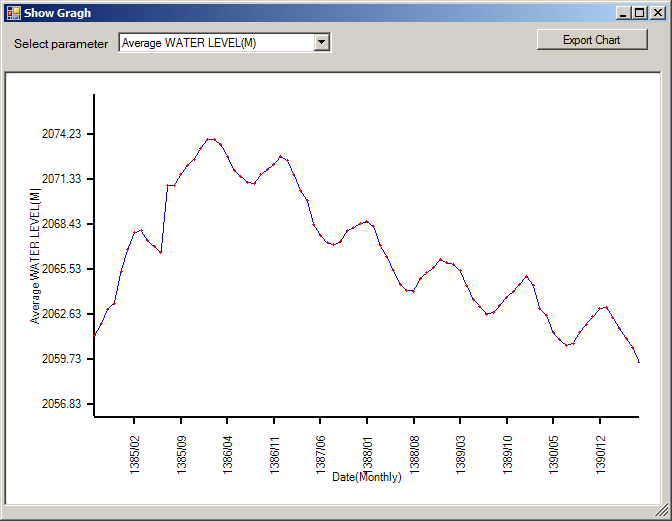Viewport: 672px width, 521px height.
Task: Click the 2065.53 y-axis value
Action: pos(61,269)
